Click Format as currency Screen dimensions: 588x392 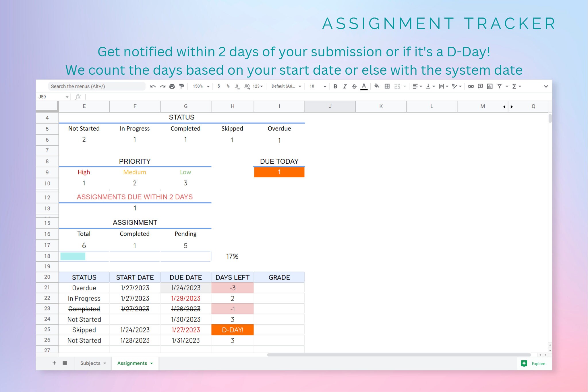tap(218, 86)
